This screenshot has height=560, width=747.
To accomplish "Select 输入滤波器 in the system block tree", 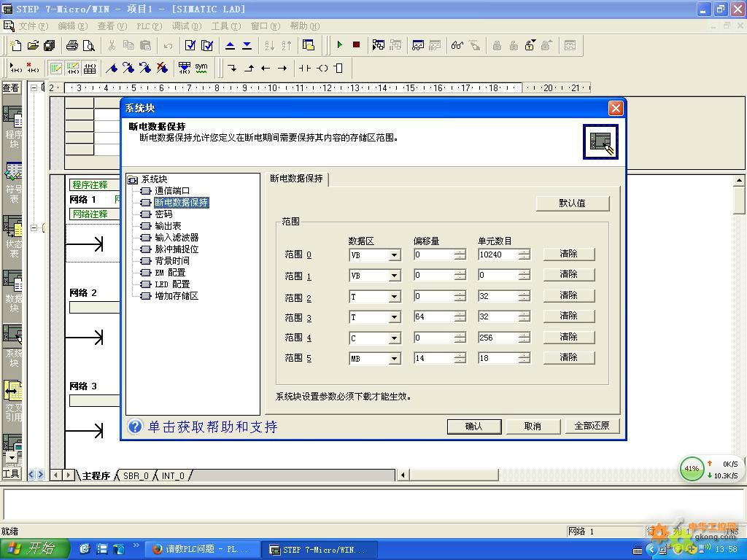I will click(x=177, y=238).
